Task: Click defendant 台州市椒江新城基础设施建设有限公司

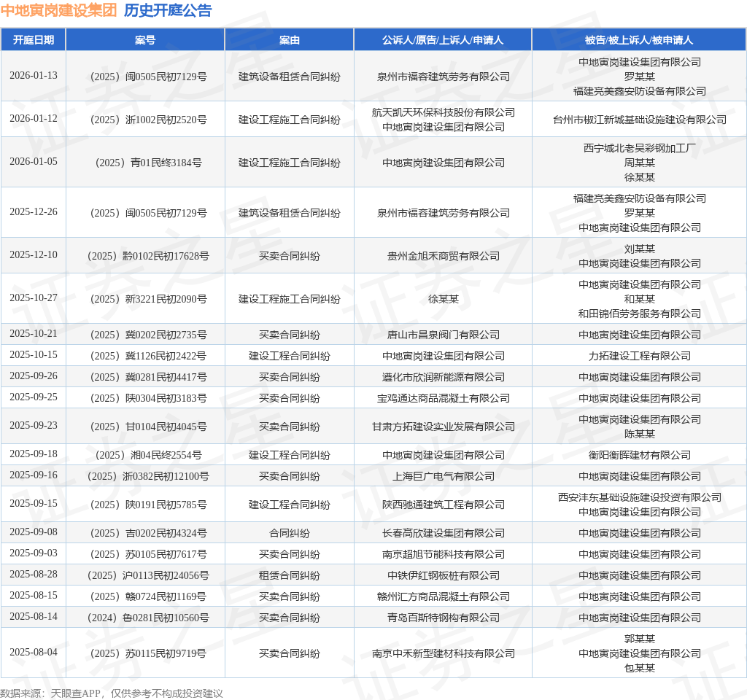Action: click(639, 120)
